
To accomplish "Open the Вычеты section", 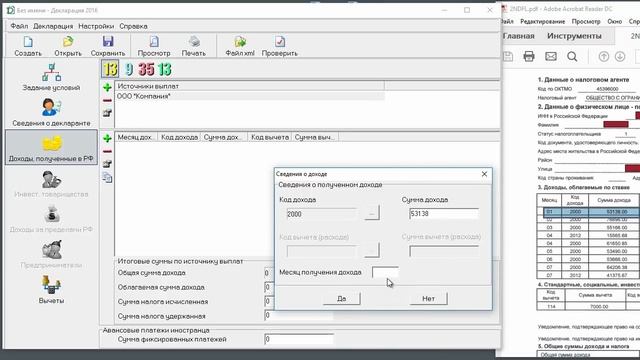I will pyautogui.click(x=51, y=289).
